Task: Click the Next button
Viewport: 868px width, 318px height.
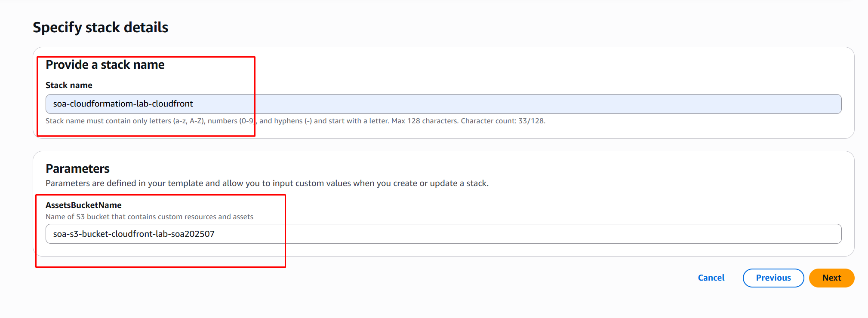Action: [831, 278]
